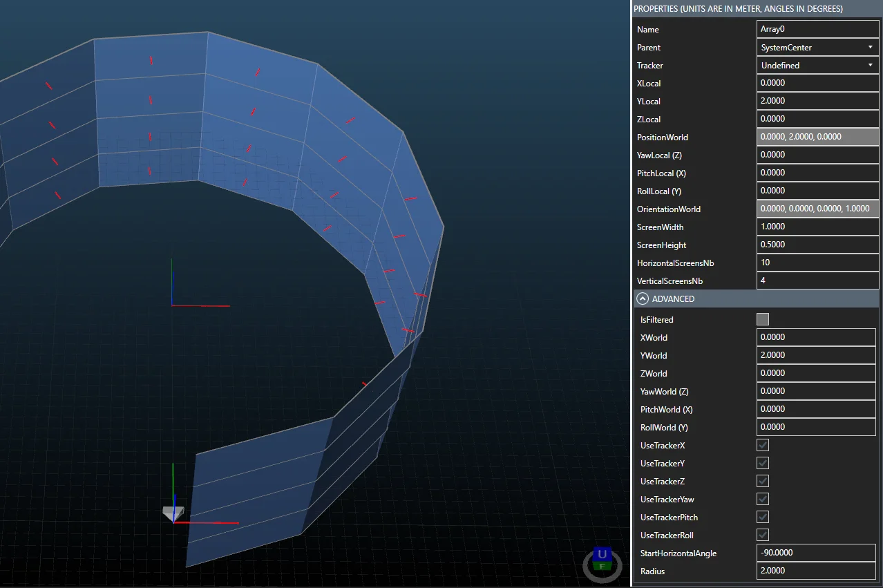Toggle the UseTrackerPitch checkbox
Screen dimensions: 883x588
763,517
